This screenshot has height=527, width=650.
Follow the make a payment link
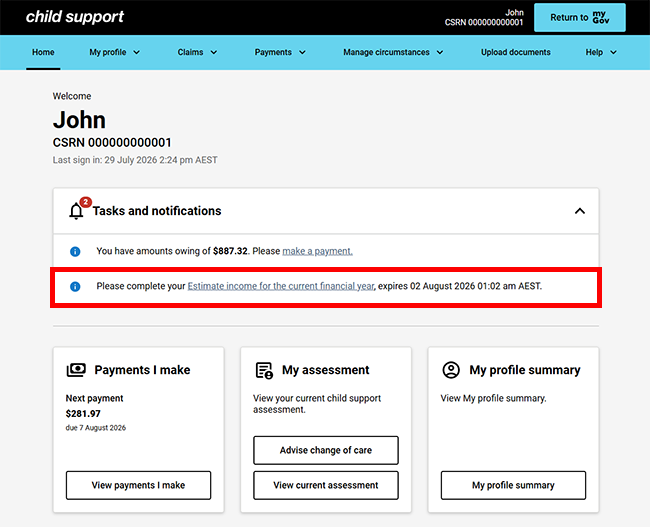click(x=318, y=251)
